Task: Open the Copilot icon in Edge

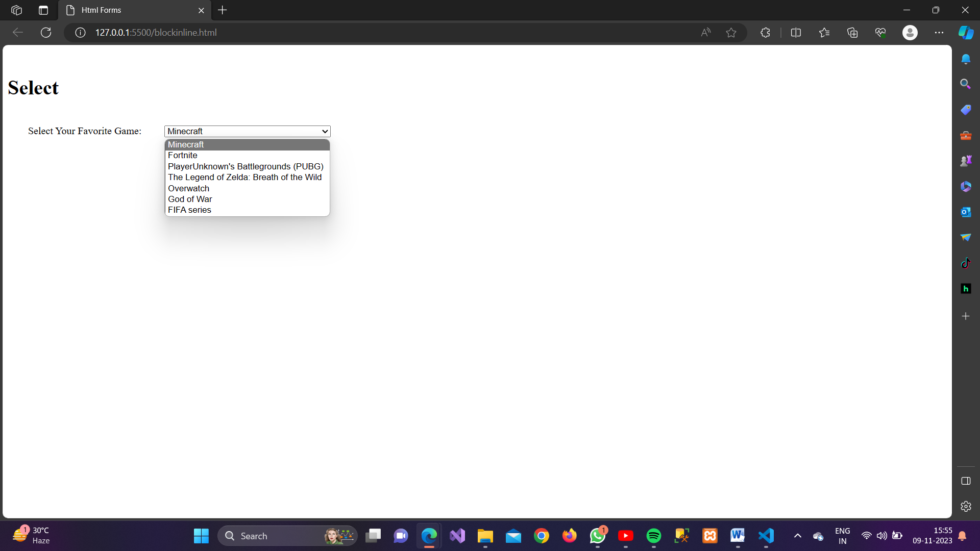Action: (966, 33)
